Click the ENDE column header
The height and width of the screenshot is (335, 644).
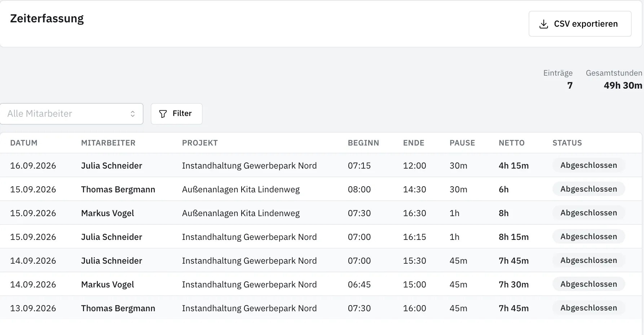tap(414, 143)
